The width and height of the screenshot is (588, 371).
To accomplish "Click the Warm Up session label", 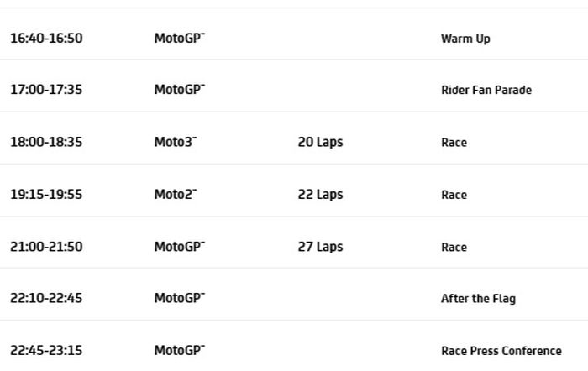I will point(465,39).
